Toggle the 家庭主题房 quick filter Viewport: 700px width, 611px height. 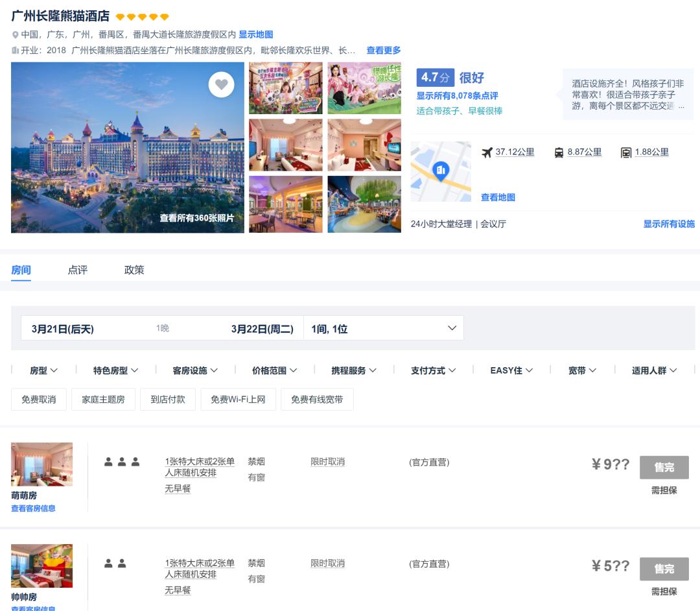[x=103, y=400]
